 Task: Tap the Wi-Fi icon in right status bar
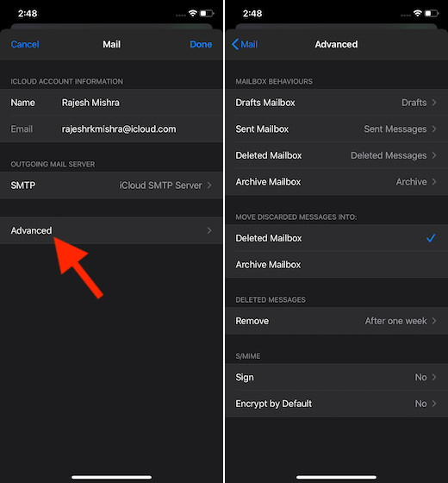tap(418, 13)
